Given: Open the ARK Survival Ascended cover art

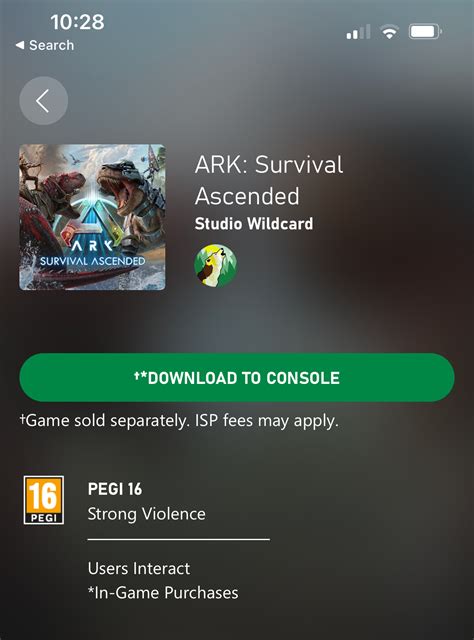Looking at the screenshot, I should pyautogui.click(x=92, y=217).
